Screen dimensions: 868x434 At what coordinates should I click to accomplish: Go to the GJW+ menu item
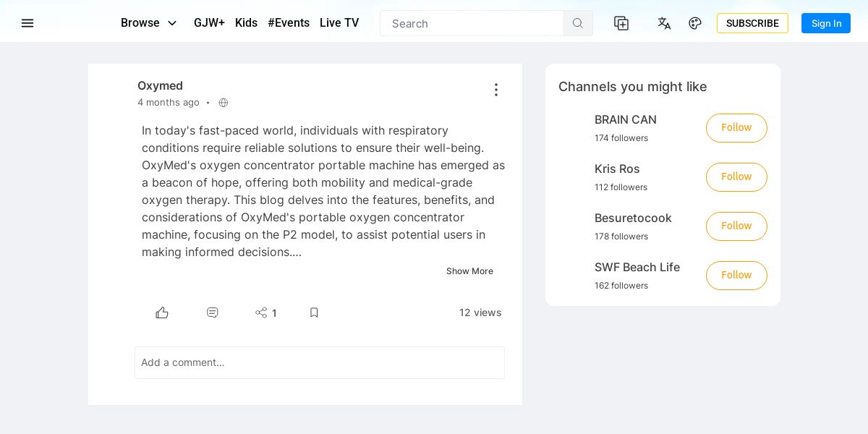tap(209, 23)
